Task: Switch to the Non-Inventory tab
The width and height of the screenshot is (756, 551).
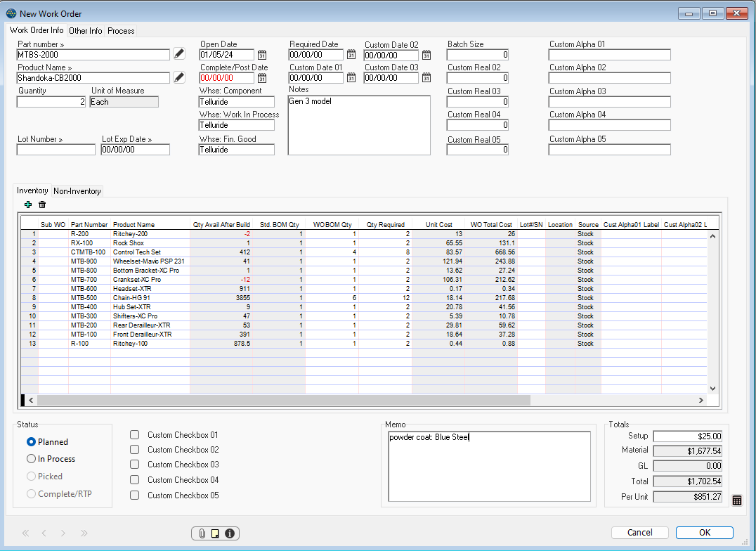Action: coord(77,190)
